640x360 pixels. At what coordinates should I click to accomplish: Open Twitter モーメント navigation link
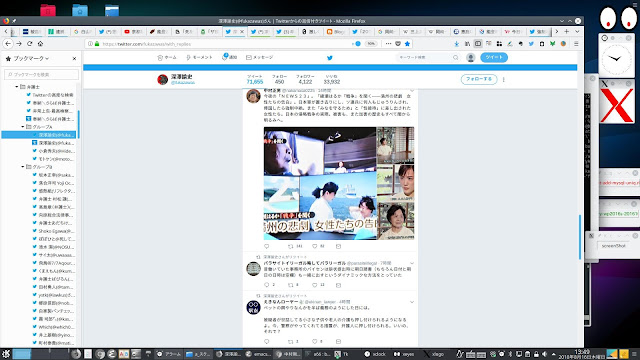(199, 58)
